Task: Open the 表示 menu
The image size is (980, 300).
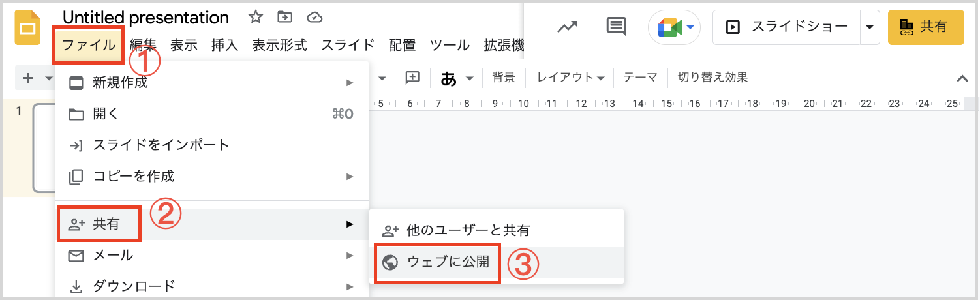Action: (x=184, y=45)
